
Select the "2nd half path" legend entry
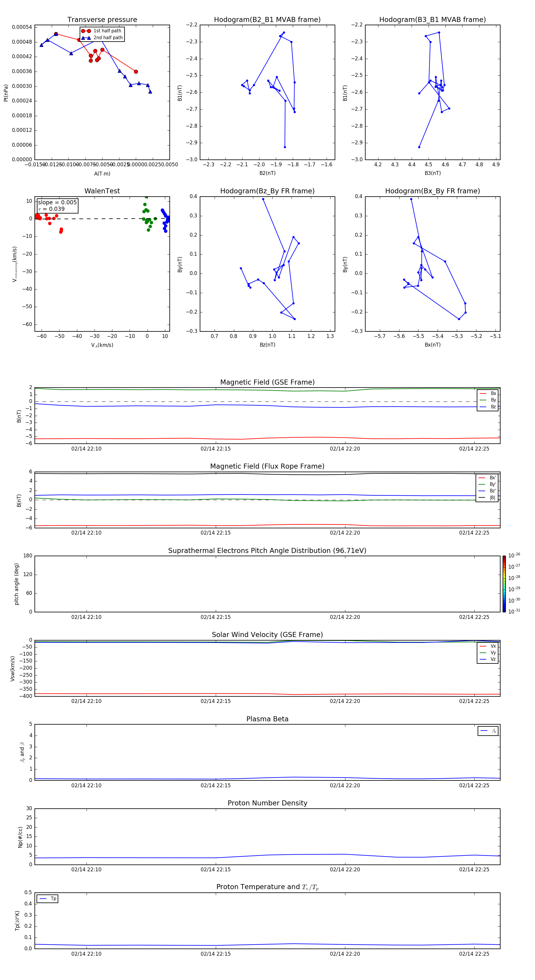[102, 38]
